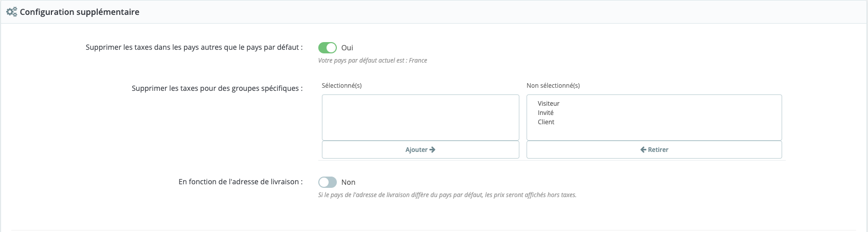868x232 pixels.
Task: Click inside the empty Sélectionné(s) list box
Action: [420, 117]
